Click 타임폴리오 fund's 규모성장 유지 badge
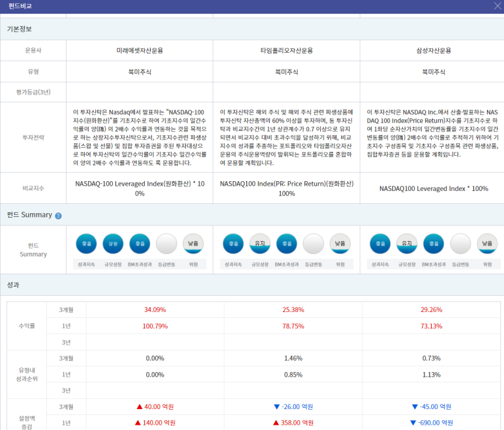This screenshot has width=504, height=430. (260, 244)
